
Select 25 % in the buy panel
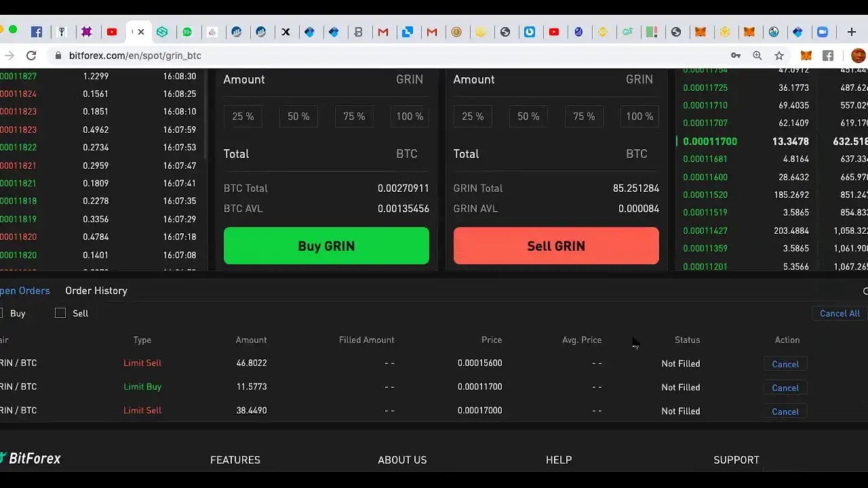point(243,117)
